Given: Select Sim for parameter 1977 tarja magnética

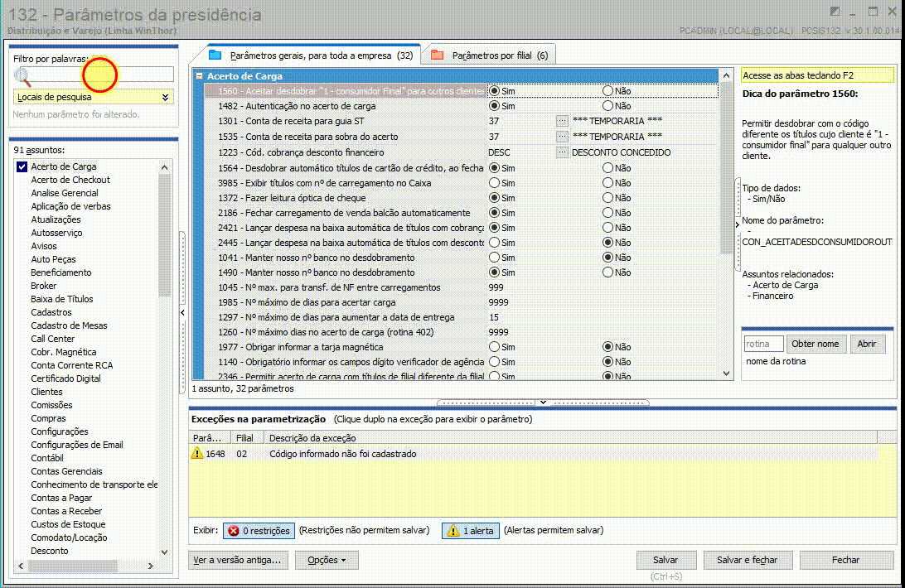Looking at the screenshot, I should [x=494, y=347].
